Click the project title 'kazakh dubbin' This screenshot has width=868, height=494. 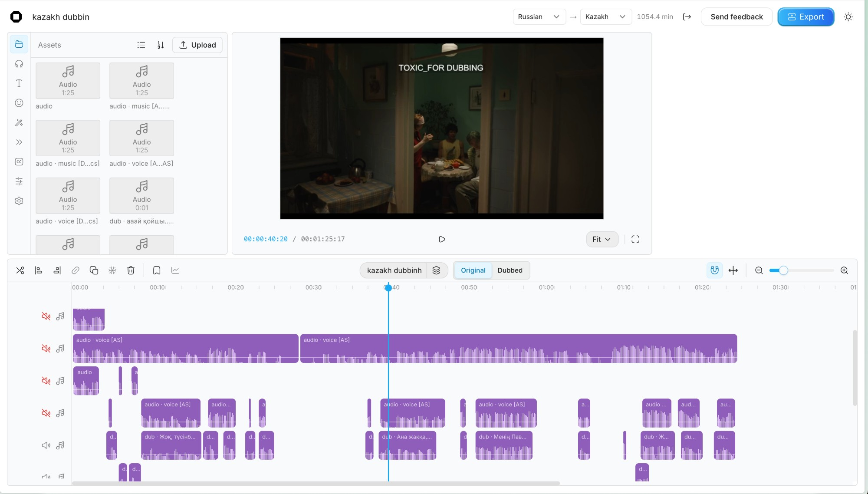(x=61, y=17)
